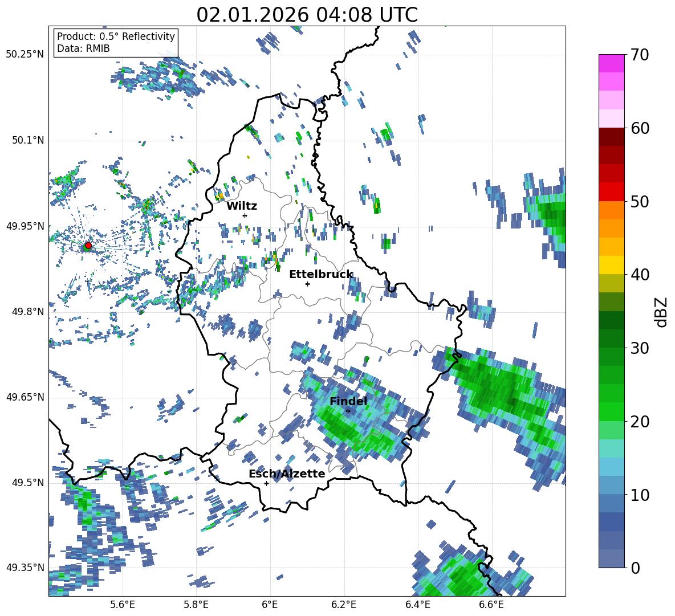Click the Findel location label
This screenshot has height=616, width=675.
(348, 401)
